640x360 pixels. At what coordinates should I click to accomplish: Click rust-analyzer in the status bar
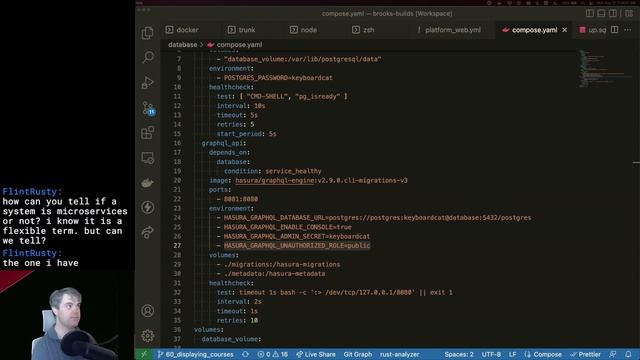tap(399, 354)
